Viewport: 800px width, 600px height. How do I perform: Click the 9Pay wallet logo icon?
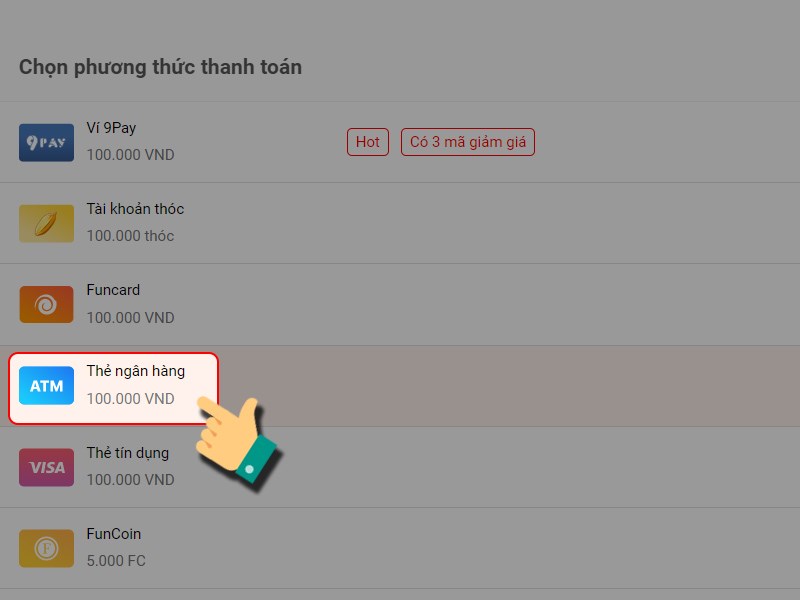coord(46,142)
